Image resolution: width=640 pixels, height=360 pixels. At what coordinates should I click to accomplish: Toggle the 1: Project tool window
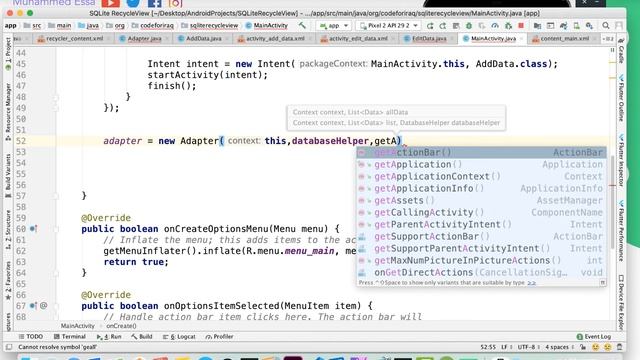pyautogui.click(x=8, y=54)
